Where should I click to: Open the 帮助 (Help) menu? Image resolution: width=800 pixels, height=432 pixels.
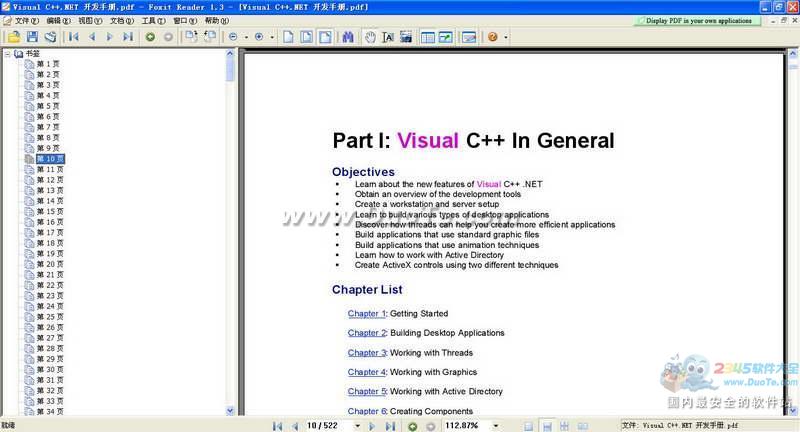[x=217, y=20]
